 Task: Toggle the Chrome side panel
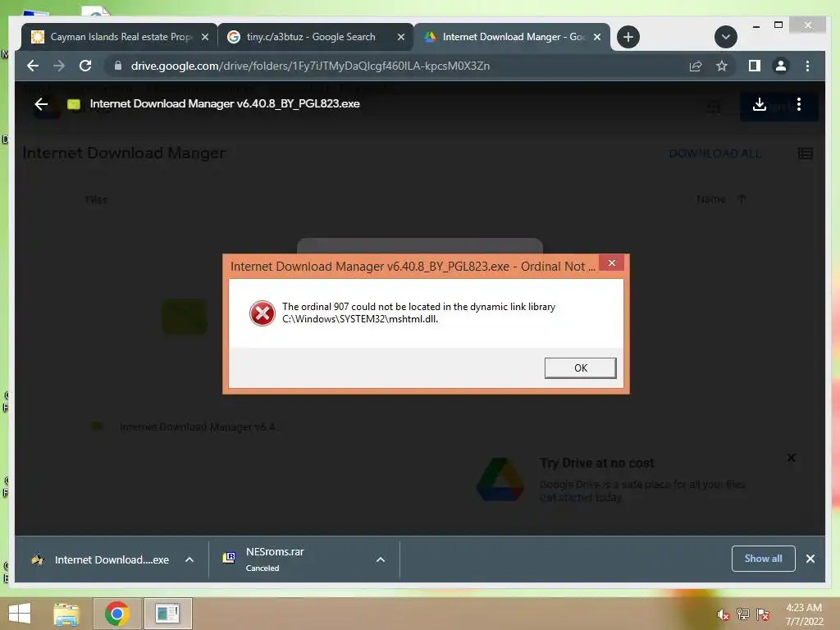(x=755, y=66)
